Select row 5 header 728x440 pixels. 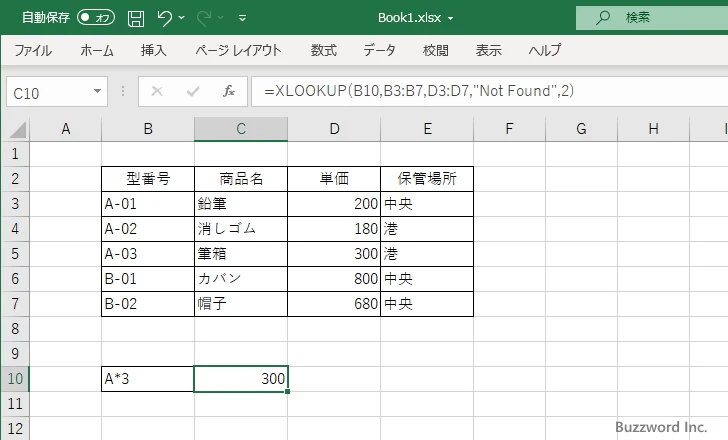pos(15,254)
